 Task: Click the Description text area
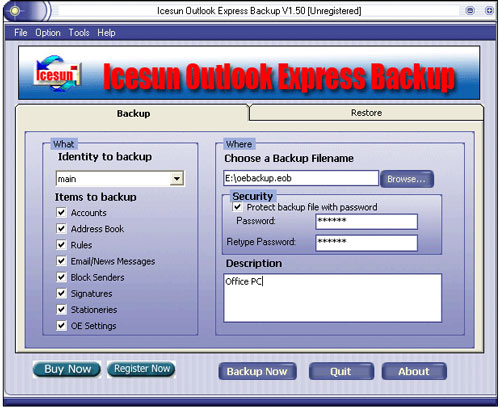point(333,298)
